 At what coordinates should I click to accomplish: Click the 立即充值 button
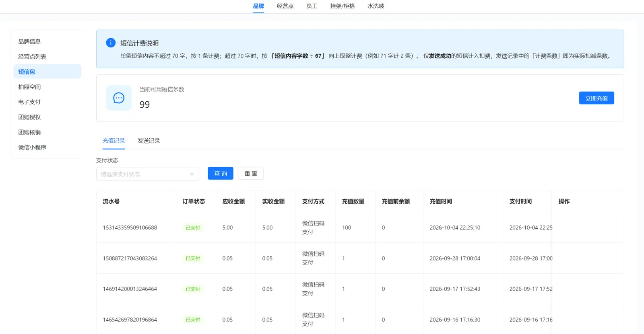(597, 98)
